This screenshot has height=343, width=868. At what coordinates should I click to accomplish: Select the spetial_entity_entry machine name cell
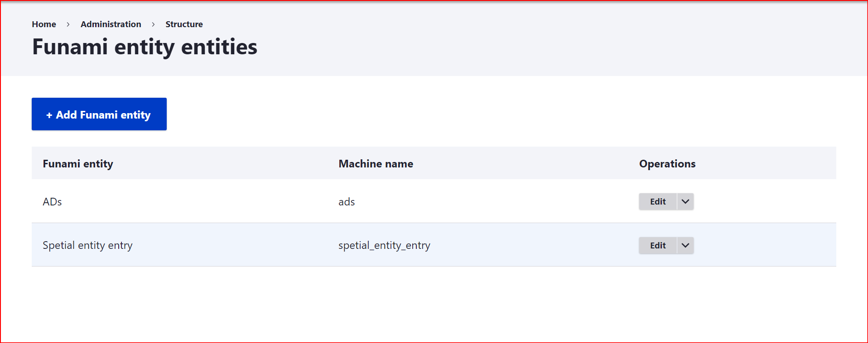pyautogui.click(x=384, y=245)
